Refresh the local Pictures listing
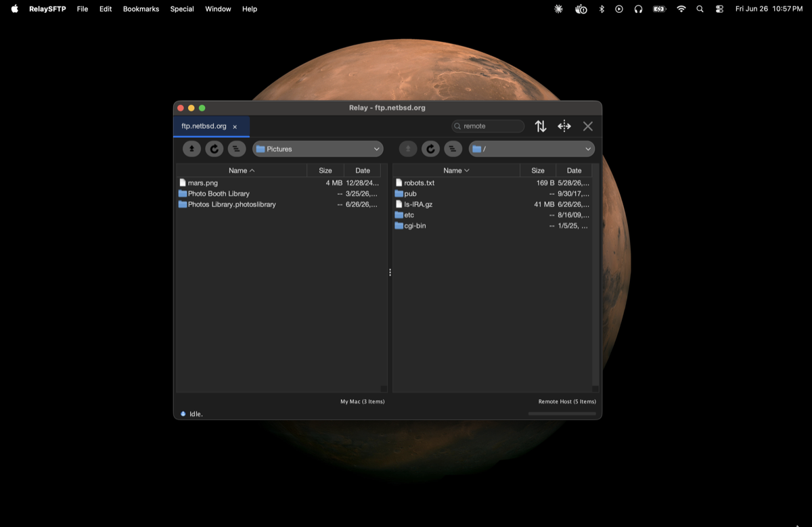The height and width of the screenshot is (527, 812). [215, 149]
